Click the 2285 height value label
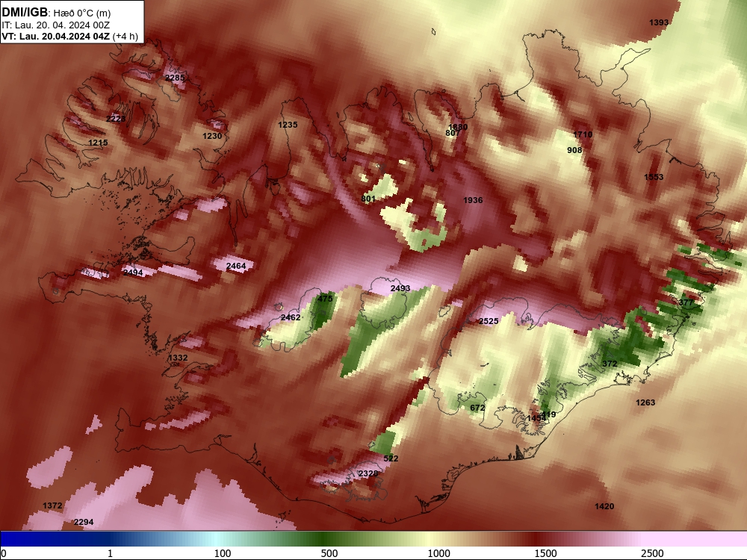 (x=175, y=78)
